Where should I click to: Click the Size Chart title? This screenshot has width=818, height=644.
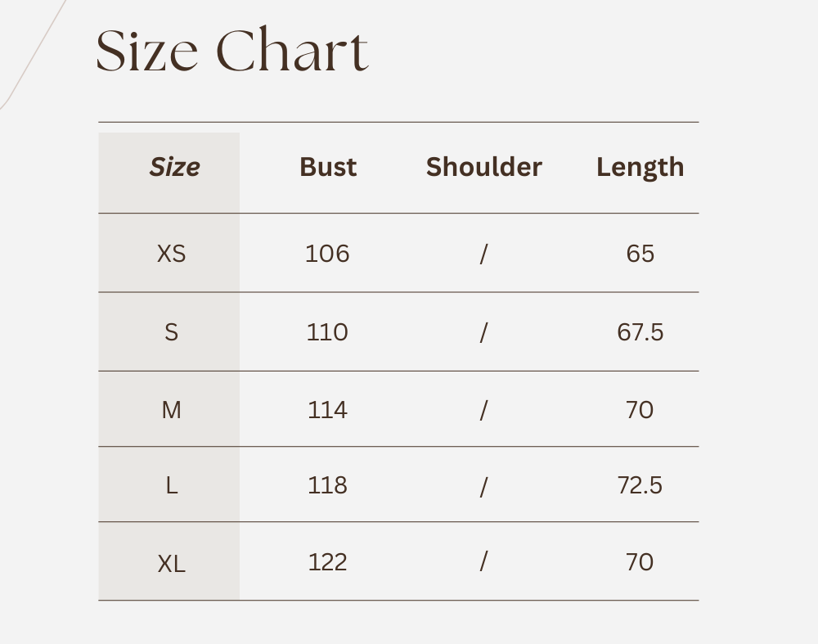(x=232, y=52)
